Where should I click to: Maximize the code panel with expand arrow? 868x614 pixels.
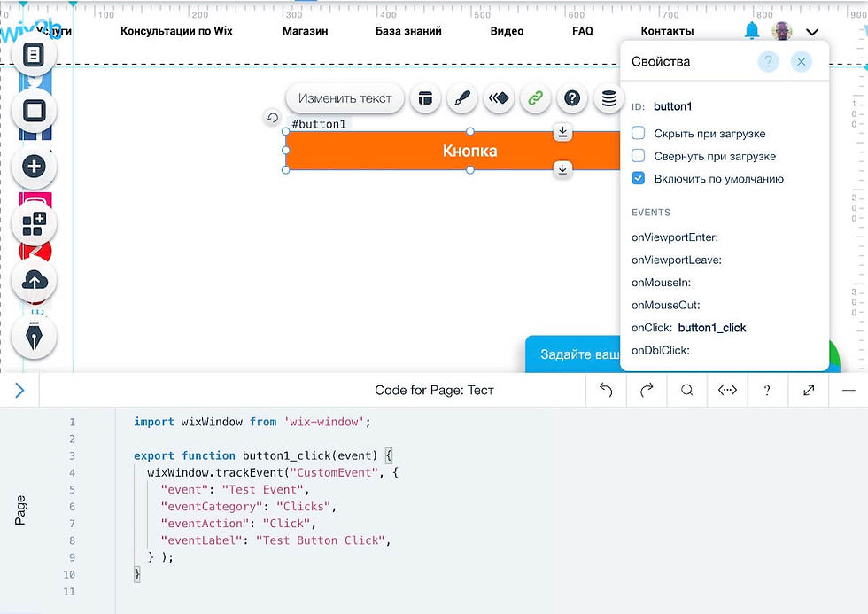point(809,391)
